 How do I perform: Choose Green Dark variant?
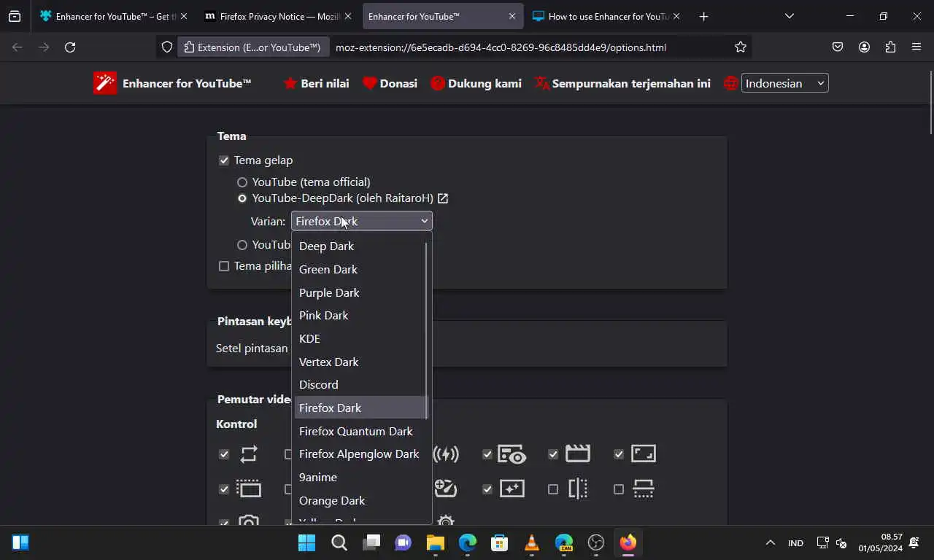[x=360, y=270]
